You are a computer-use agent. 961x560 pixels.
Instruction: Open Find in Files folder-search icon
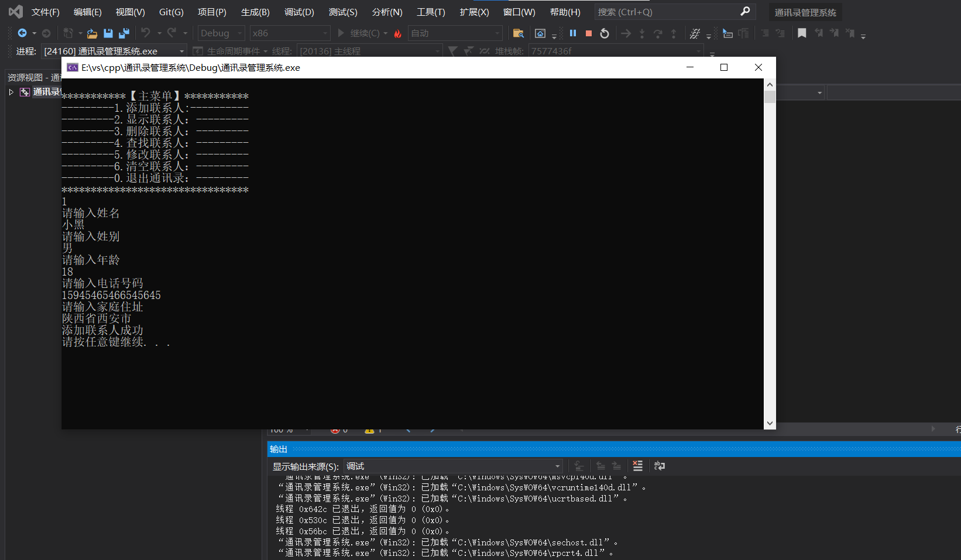pyautogui.click(x=518, y=33)
